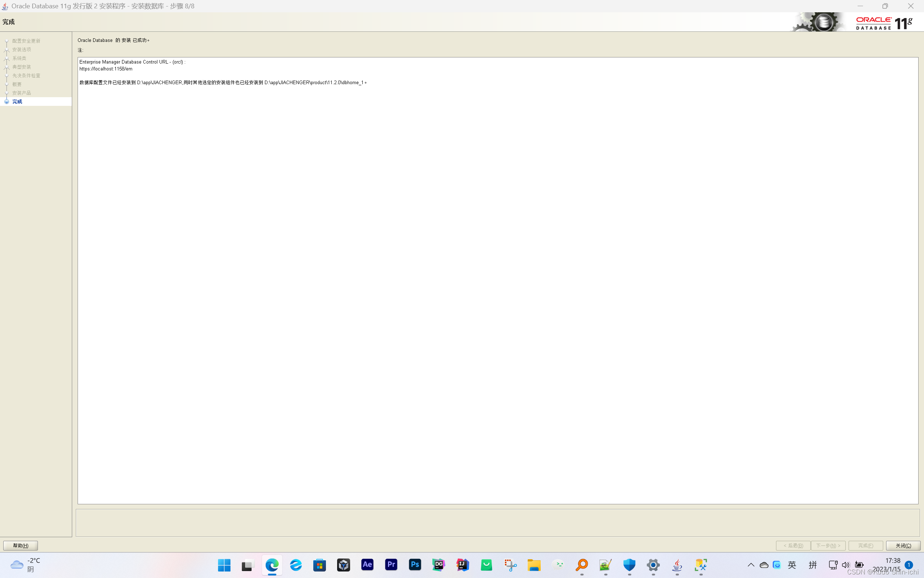Switch the 英 input language indicator
This screenshot has height=578, width=924.
[792, 565]
